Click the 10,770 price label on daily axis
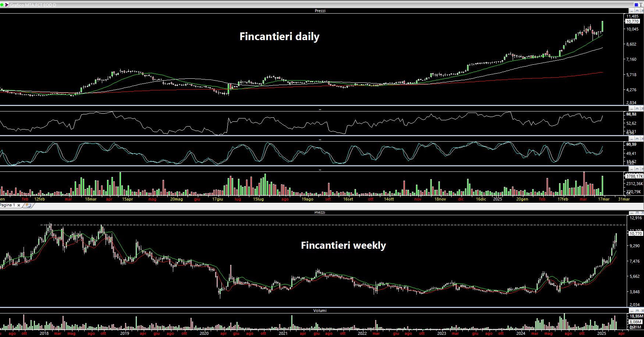The image size is (644, 337). [632, 21]
